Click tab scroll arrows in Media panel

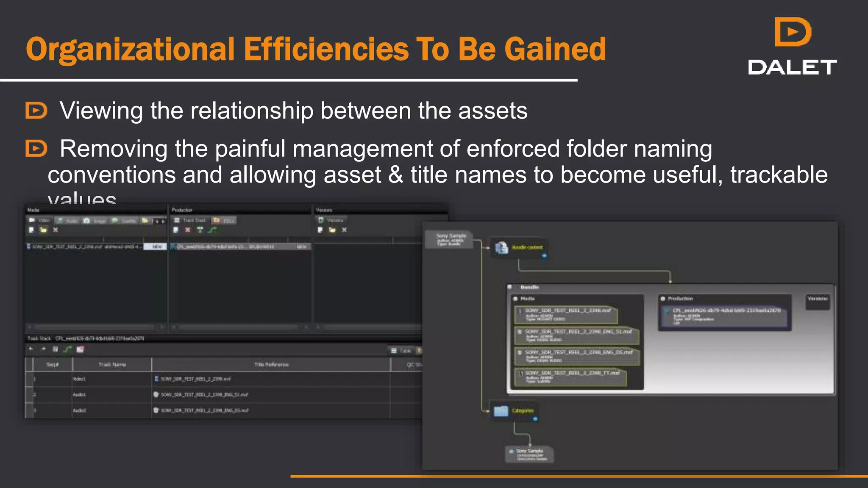point(159,221)
